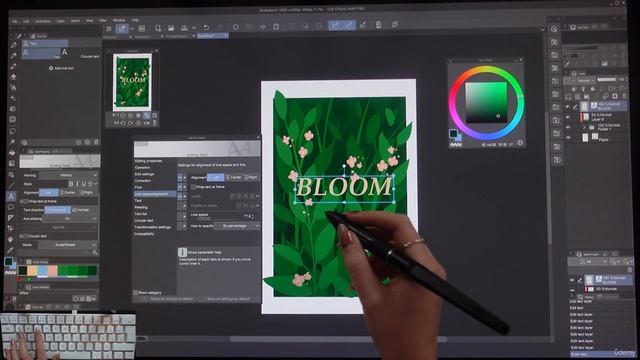The width and height of the screenshot is (640, 360).
Task: Pick the peach swatch in Color History
Action: coord(32,270)
